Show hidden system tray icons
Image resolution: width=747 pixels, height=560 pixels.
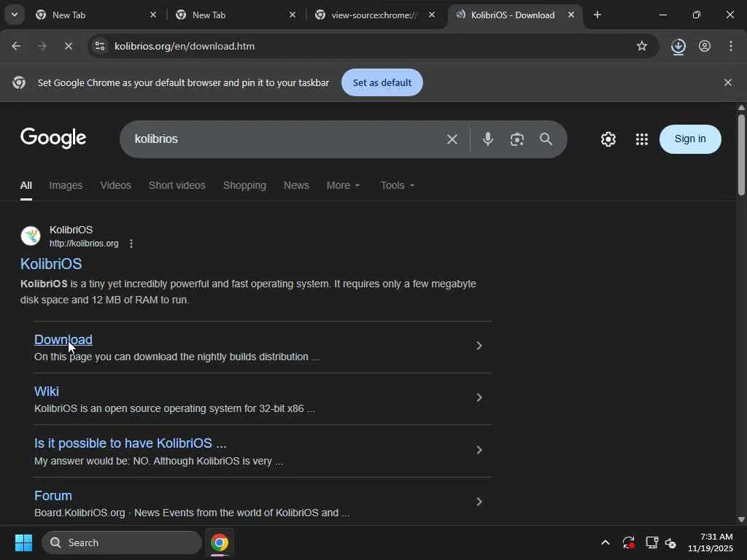(x=605, y=542)
